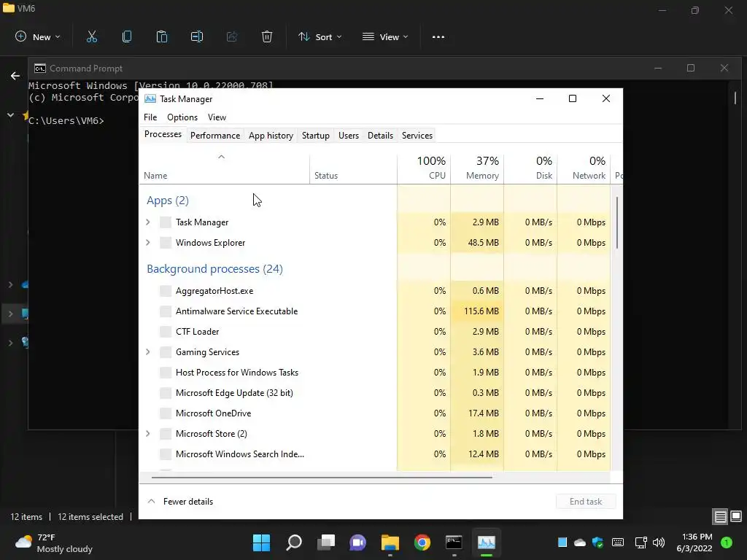Screen dimensions: 747x560
Task: Open the View menu in Task Manager
Action: [217, 117]
